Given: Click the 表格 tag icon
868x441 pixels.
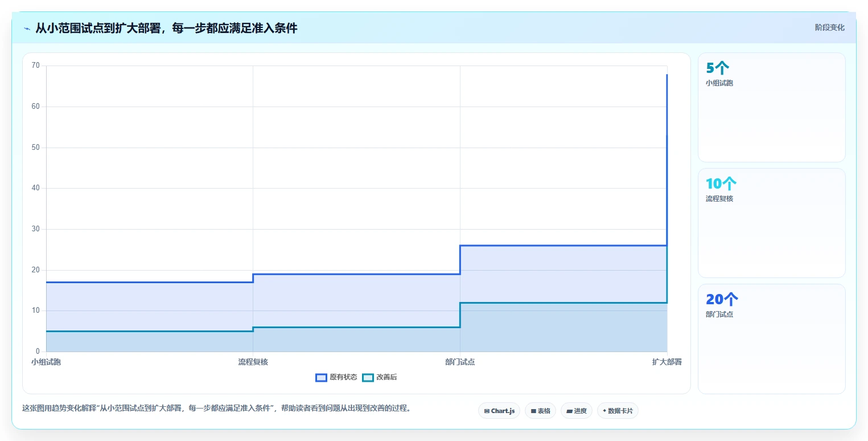Looking at the screenshot, I should 533,411.
